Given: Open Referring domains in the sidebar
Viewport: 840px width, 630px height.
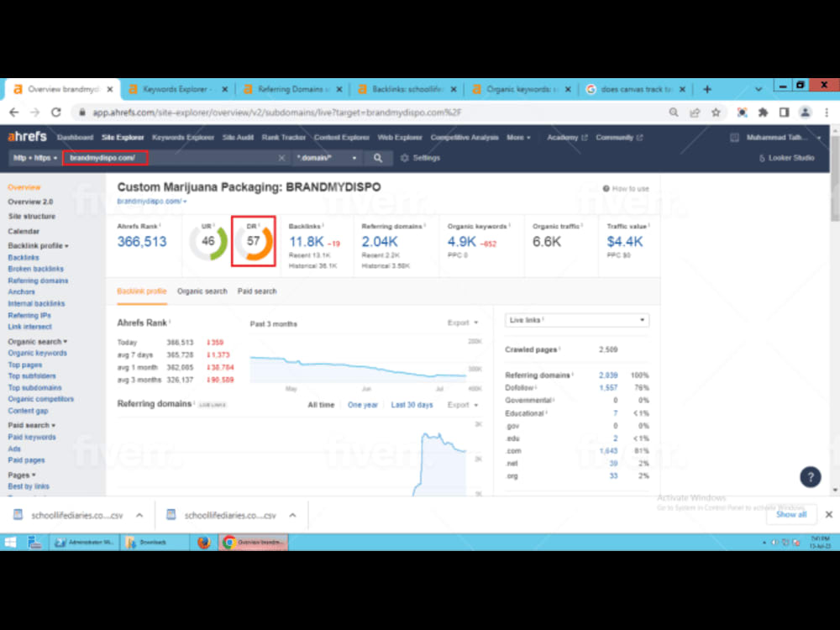Looking at the screenshot, I should pyautogui.click(x=38, y=281).
